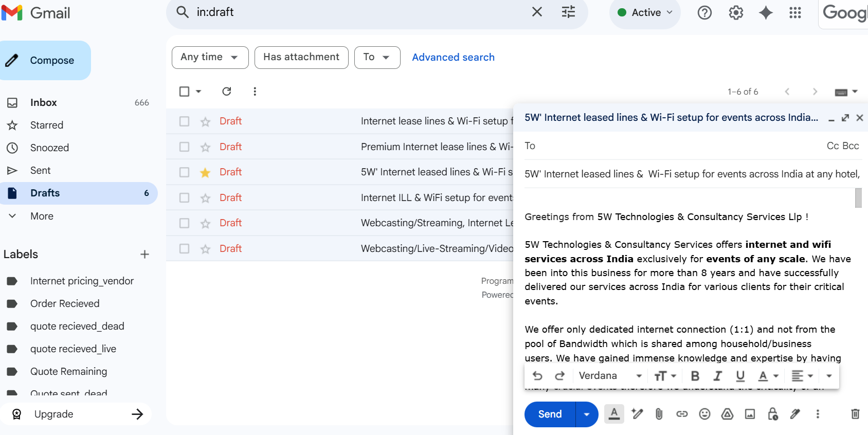Viewport: 868px width, 435px height.
Task: Open more send options arrow
Action: [x=587, y=414]
